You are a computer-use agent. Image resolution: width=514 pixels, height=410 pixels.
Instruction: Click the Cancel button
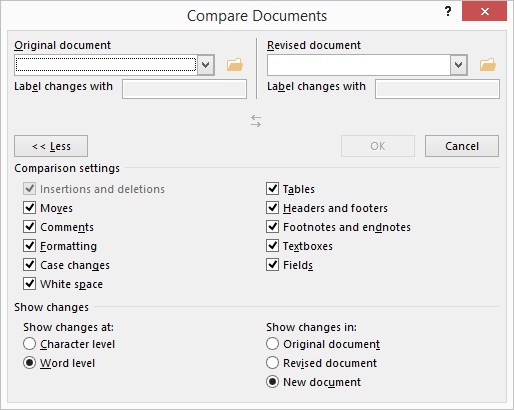[462, 146]
